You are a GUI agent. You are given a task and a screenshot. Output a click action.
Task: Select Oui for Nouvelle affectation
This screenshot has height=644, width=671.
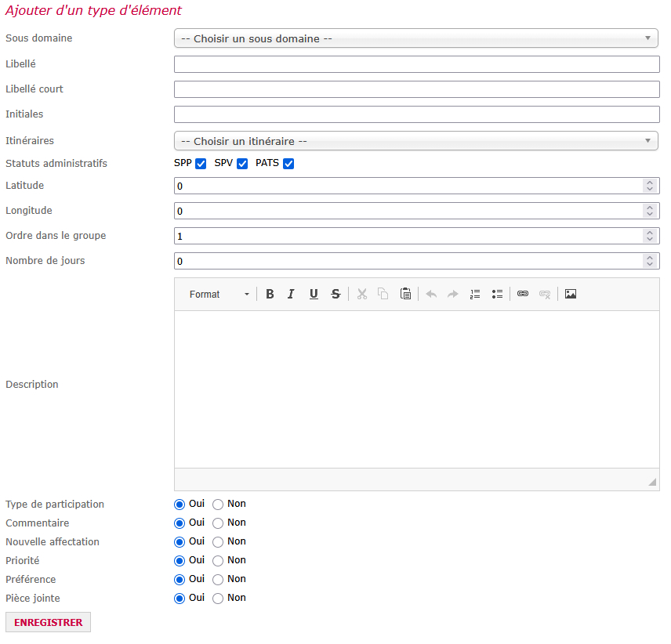tap(180, 542)
